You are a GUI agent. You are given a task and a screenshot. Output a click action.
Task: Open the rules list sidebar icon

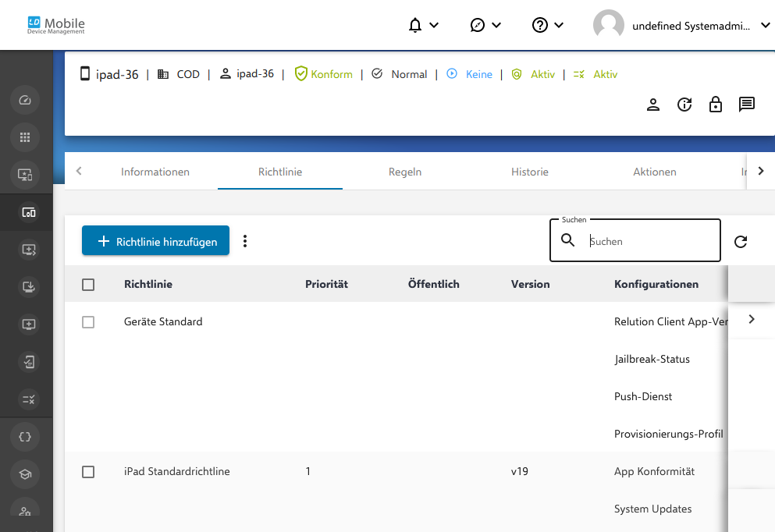(x=29, y=399)
